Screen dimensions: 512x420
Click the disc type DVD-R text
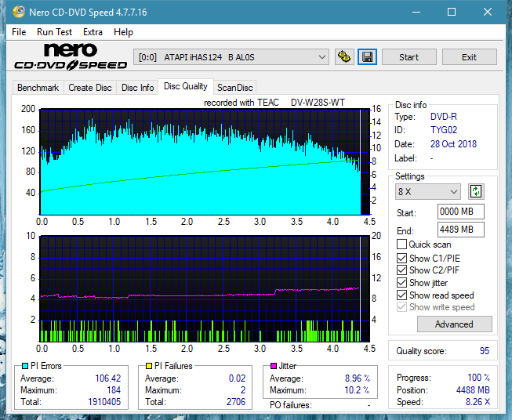point(444,117)
